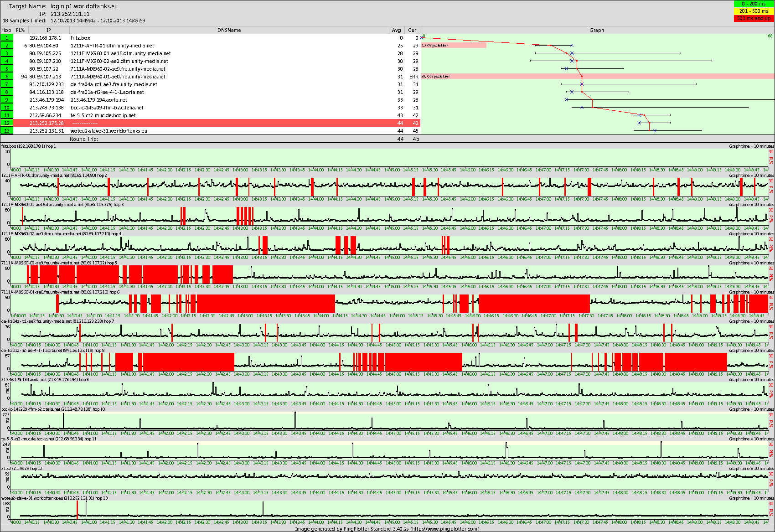Click the Cur column header
The image size is (775, 532).
[412, 30]
